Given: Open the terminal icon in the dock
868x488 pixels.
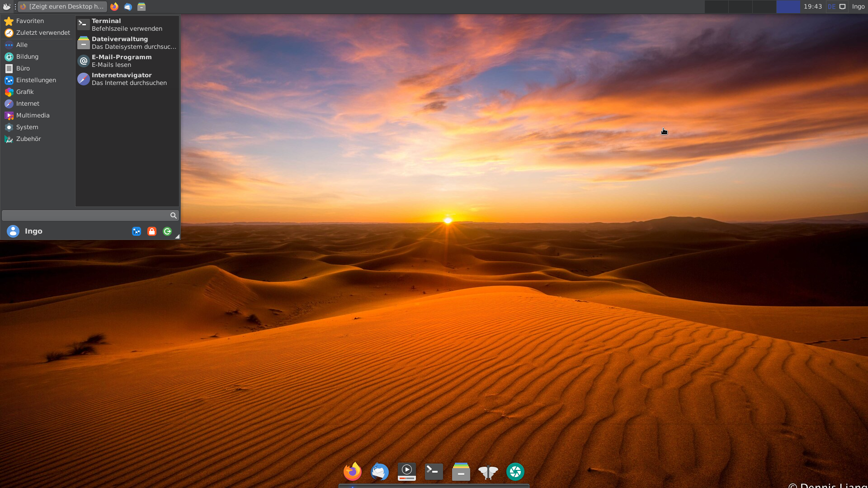Looking at the screenshot, I should (x=434, y=472).
